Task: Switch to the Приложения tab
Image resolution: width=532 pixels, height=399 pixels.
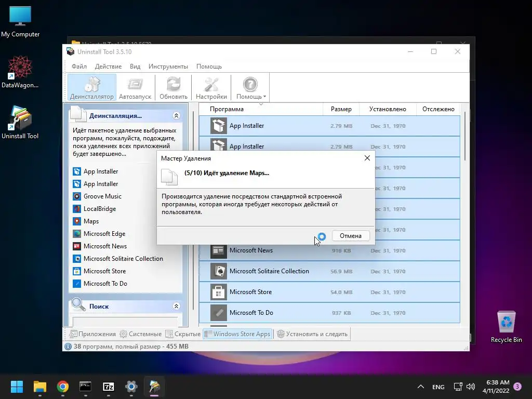Action: point(92,334)
